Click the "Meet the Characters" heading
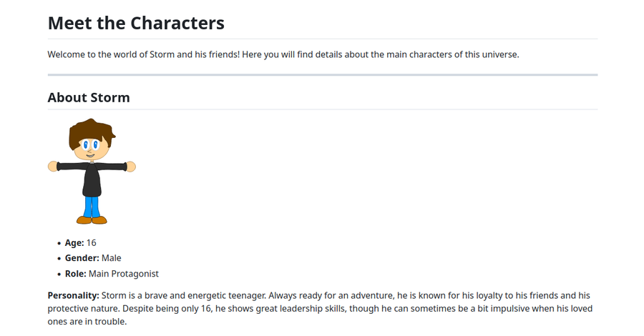Viewport: 644px width, 336px height. [136, 23]
